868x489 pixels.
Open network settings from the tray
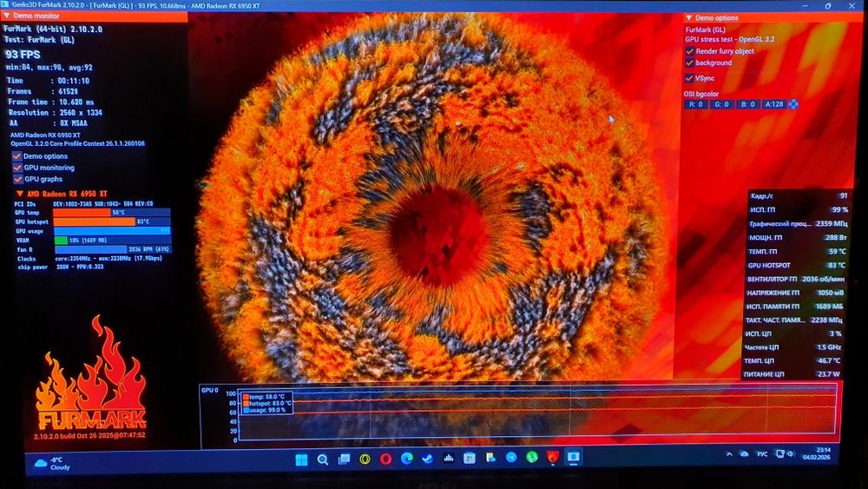coord(779,453)
